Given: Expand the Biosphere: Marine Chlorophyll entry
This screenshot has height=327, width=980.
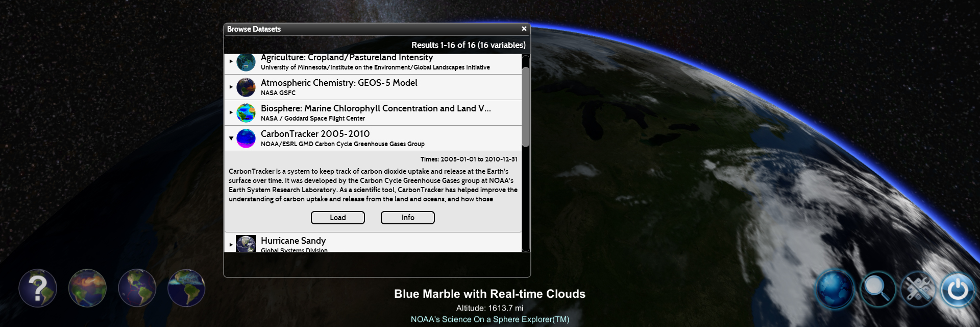Looking at the screenshot, I should 231,112.
